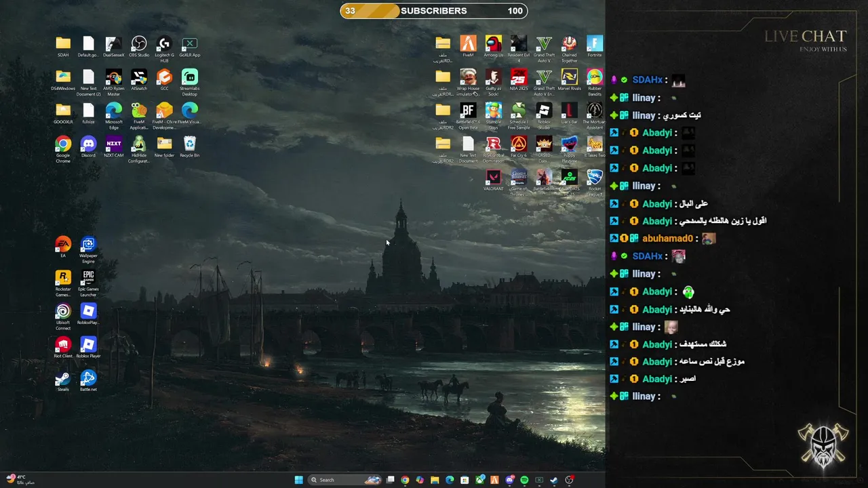The image size is (868, 488).
Task: Select the Liar's Bar game shortcut
Action: point(570,113)
